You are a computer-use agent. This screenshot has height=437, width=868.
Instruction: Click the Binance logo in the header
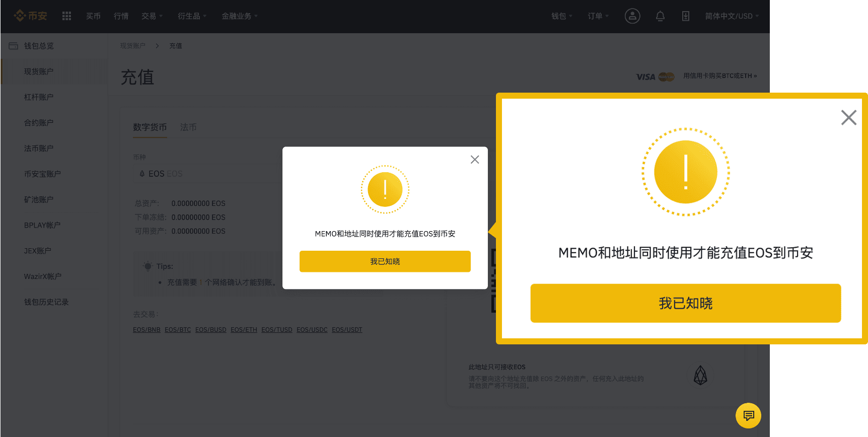tap(30, 16)
